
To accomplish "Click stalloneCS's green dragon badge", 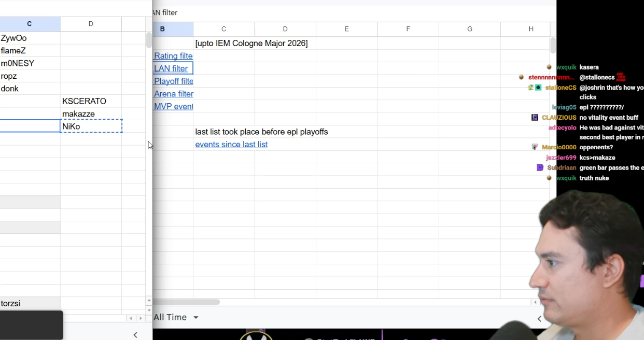I will pyautogui.click(x=531, y=88).
